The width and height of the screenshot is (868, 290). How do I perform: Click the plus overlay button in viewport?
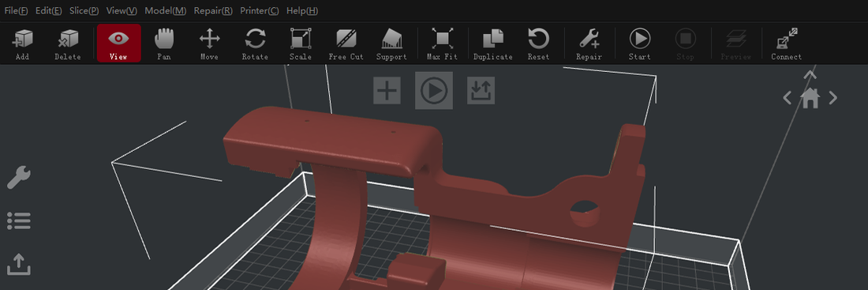[387, 90]
